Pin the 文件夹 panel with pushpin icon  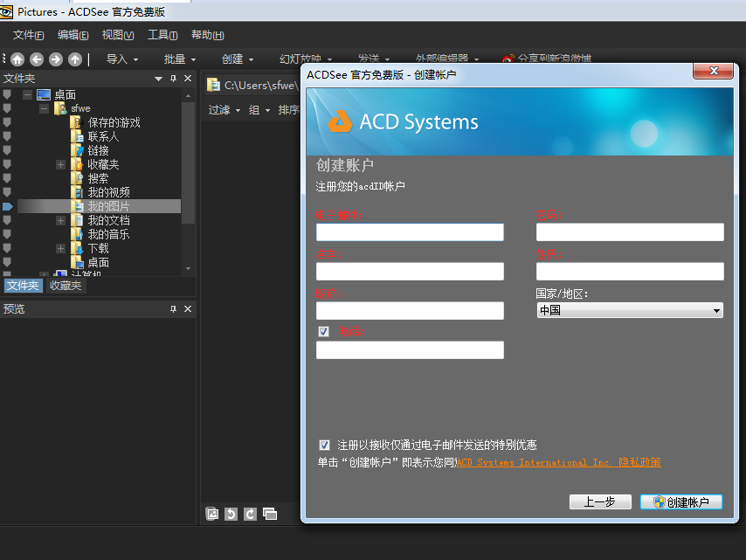[173, 79]
